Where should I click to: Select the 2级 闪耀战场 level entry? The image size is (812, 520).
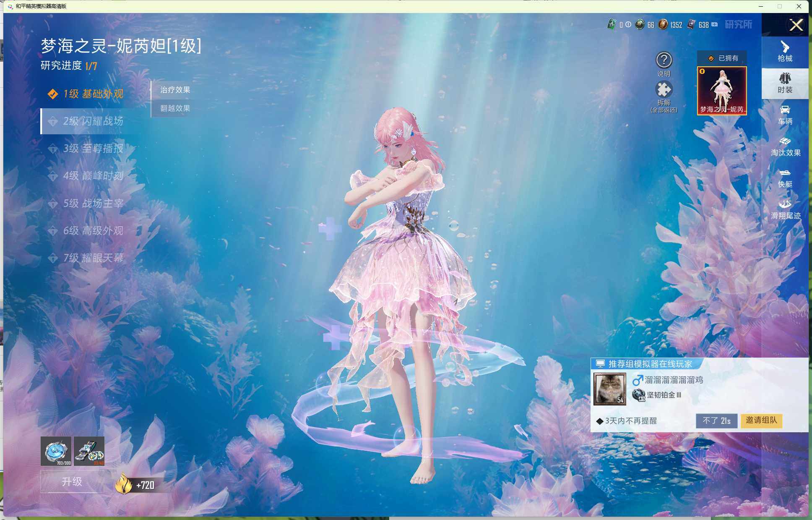93,121
